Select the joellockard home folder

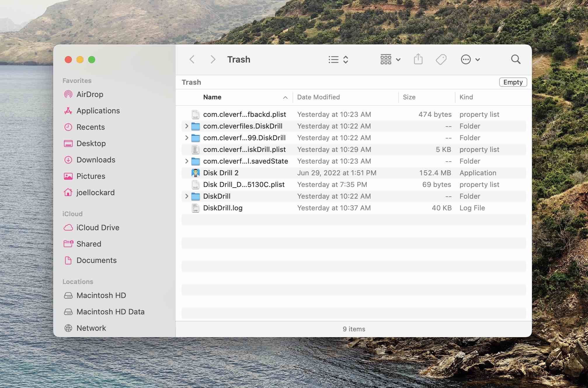coord(95,192)
